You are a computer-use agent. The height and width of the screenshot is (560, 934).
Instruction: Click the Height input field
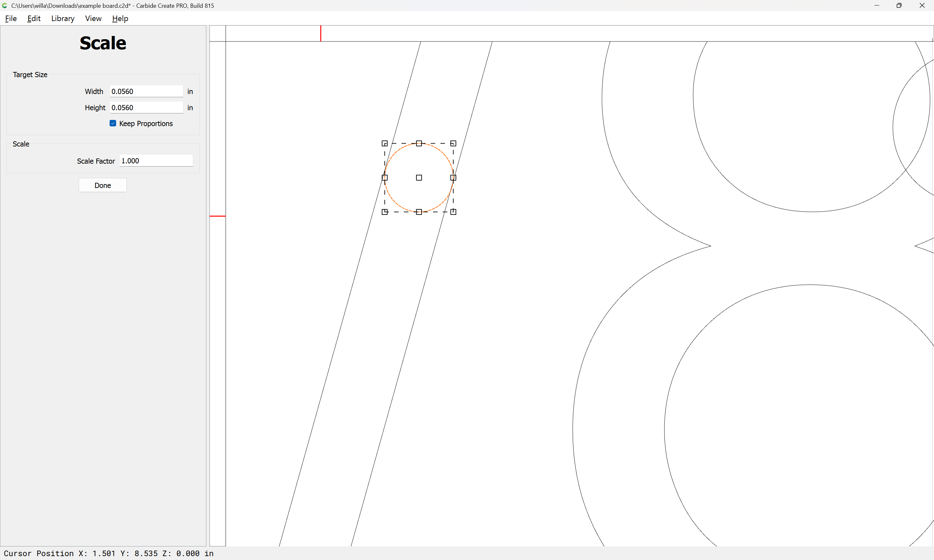(146, 108)
